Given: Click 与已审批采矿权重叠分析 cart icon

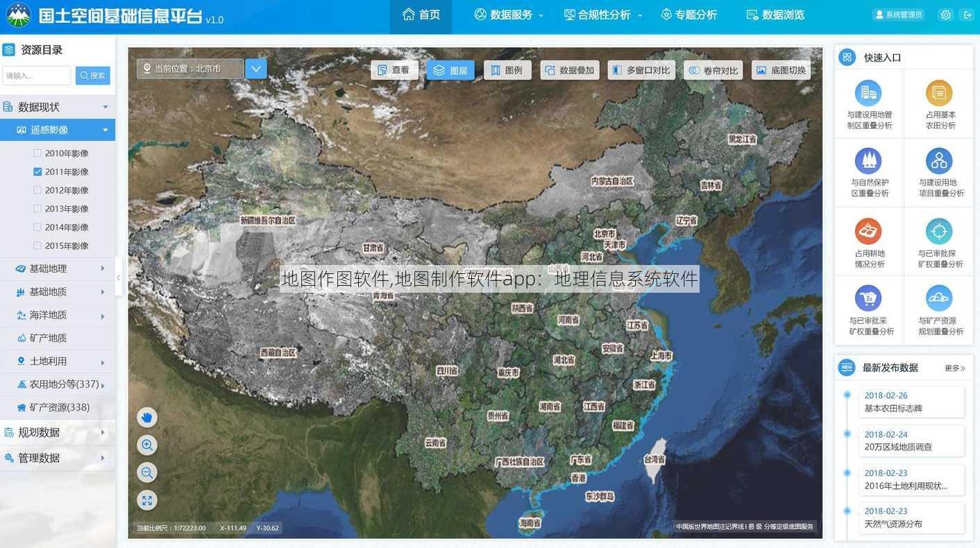Looking at the screenshot, I should pos(868,298).
